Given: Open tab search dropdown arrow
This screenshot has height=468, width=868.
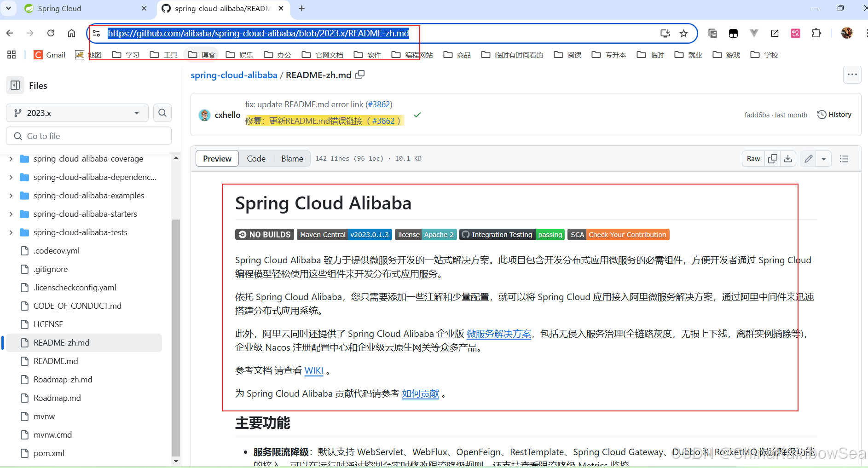Looking at the screenshot, I should (x=8, y=8).
